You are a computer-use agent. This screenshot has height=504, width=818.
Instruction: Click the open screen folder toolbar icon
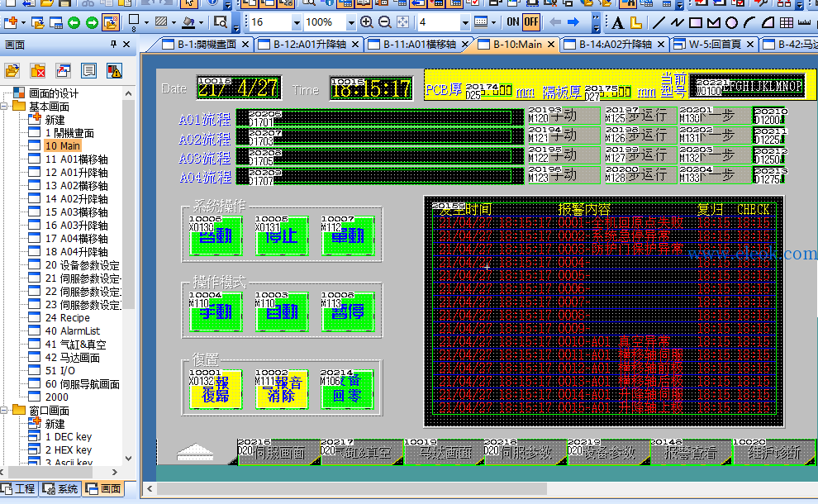click(37, 22)
